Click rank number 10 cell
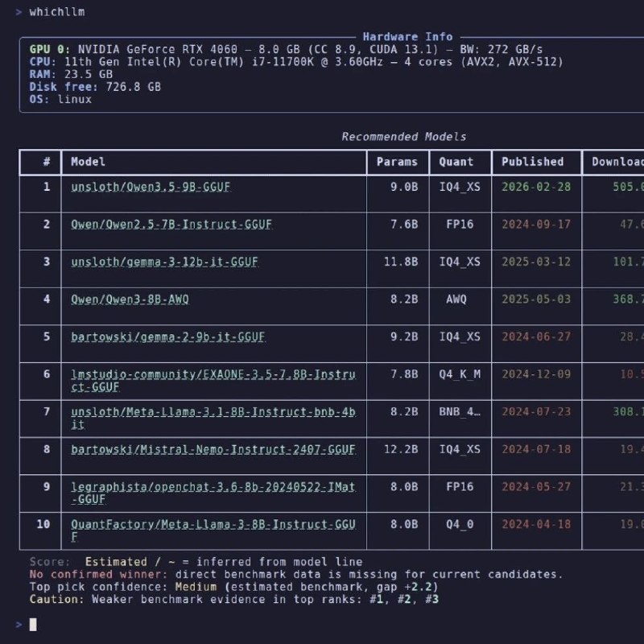Image resolution: width=644 pixels, height=644 pixels. click(x=43, y=525)
